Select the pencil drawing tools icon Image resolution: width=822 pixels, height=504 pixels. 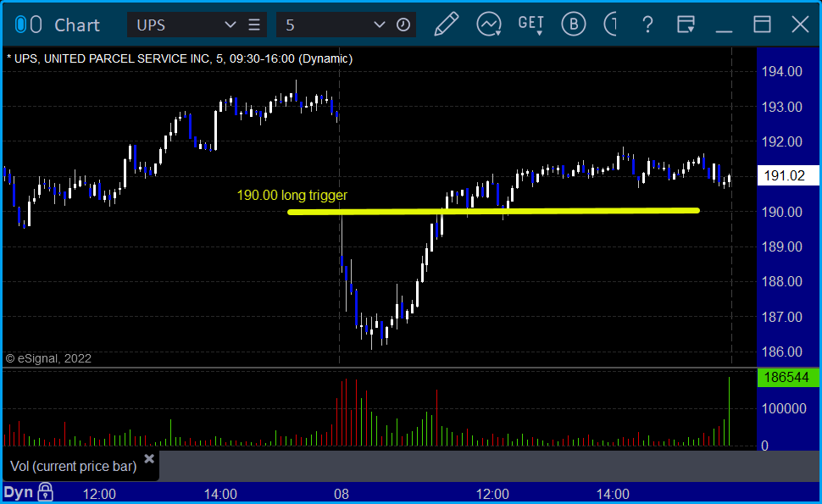(446, 24)
